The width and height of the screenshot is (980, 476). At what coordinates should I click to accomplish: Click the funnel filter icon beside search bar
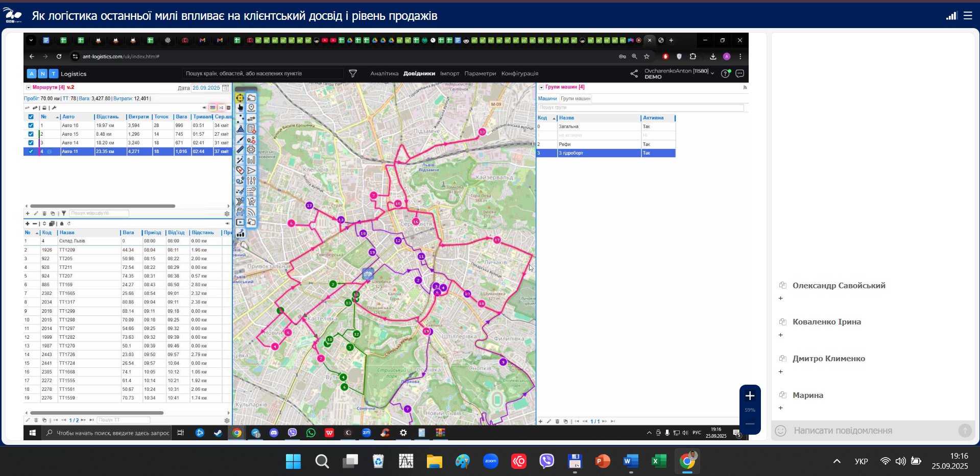[x=352, y=73]
